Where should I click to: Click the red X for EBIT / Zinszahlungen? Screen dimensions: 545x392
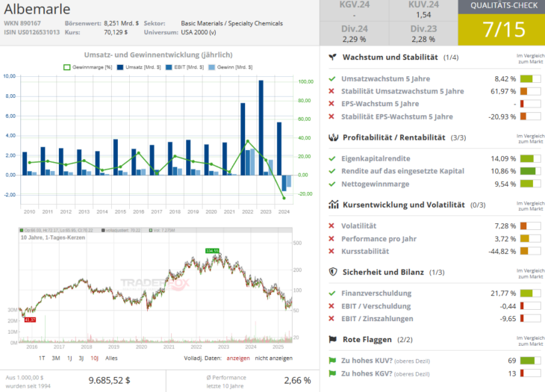coord(331,319)
